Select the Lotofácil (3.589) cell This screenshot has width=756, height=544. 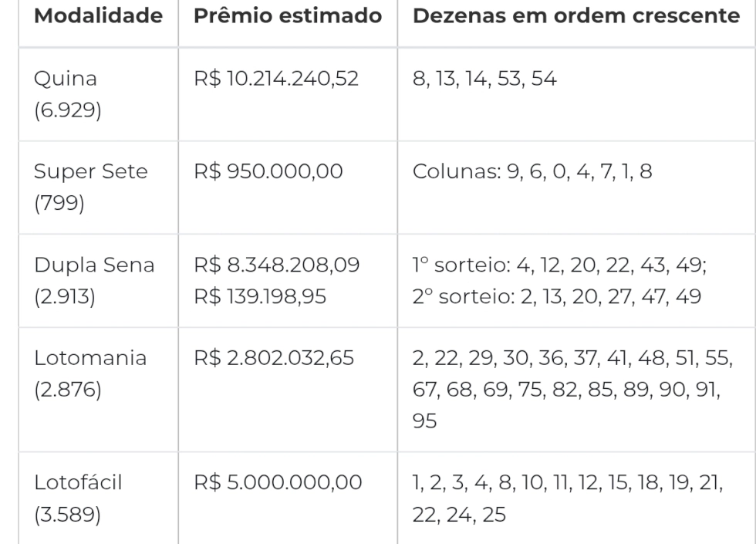tap(99, 498)
